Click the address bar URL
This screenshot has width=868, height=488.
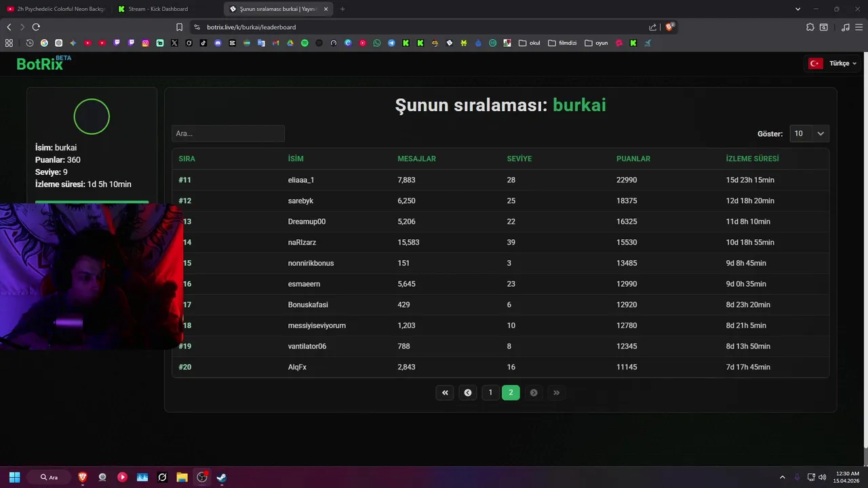251,27
